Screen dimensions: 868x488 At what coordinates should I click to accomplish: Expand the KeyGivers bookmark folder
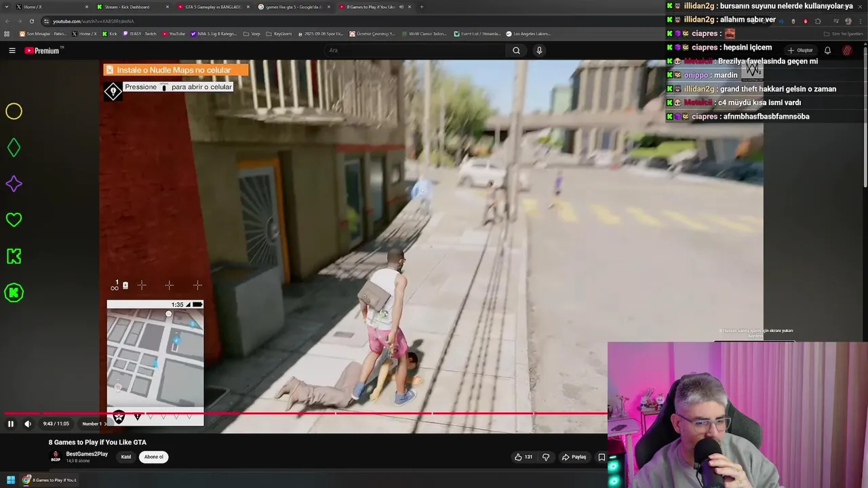pyautogui.click(x=279, y=33)
